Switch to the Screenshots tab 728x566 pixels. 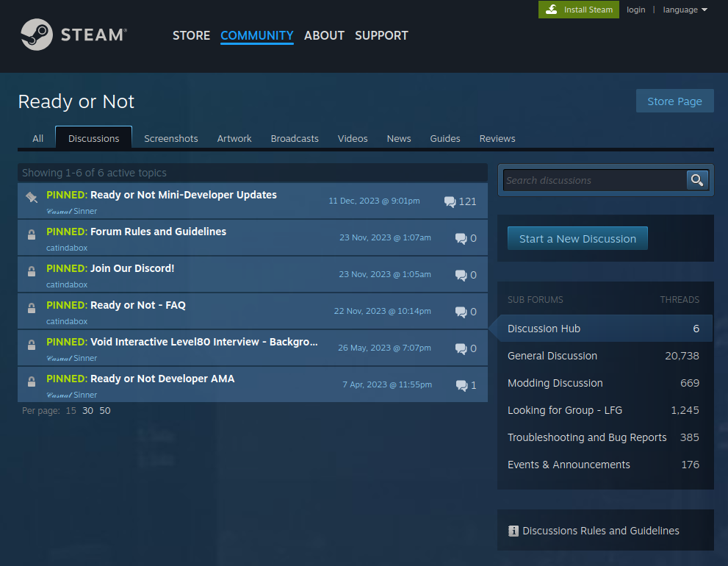click(171, 138)
